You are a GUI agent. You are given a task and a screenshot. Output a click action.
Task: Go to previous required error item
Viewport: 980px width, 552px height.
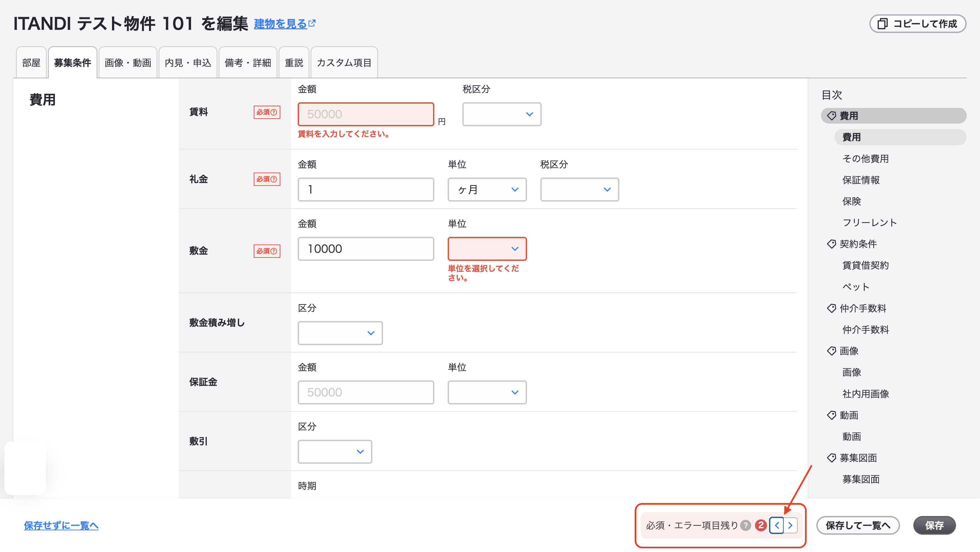[x=776, y=525]
